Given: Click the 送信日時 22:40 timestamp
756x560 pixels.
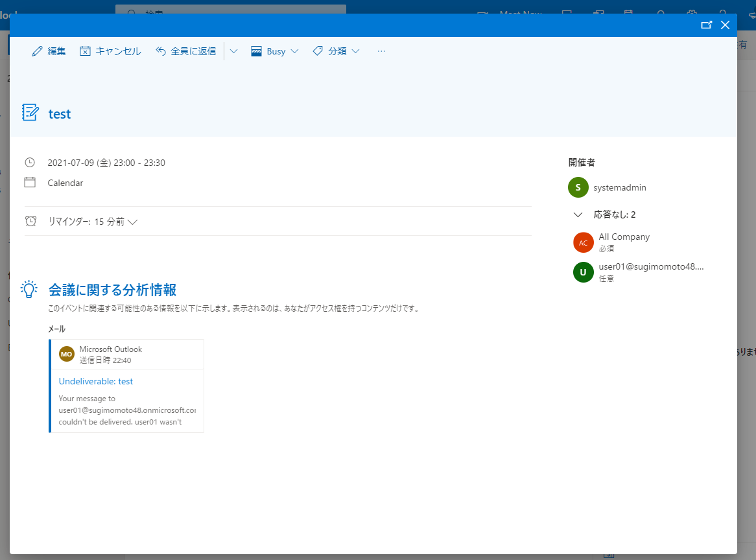Looking at the screenshot, I should [x=105, y=360].
